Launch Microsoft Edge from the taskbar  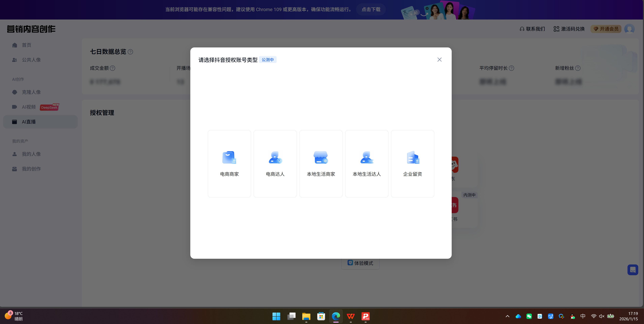(336, 316)
